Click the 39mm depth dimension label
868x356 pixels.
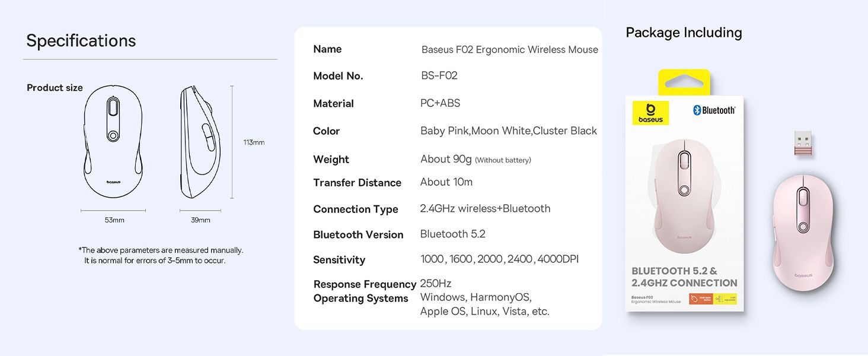coord(200,220)
